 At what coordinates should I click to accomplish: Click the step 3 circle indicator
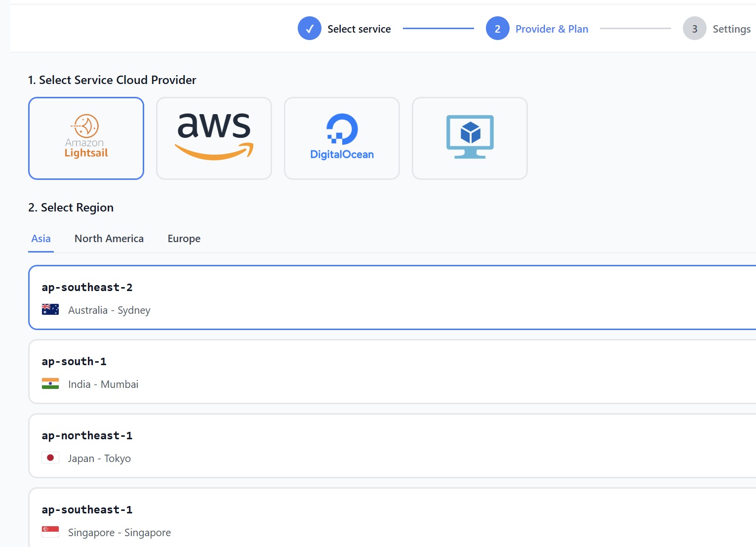click(695, 29)
